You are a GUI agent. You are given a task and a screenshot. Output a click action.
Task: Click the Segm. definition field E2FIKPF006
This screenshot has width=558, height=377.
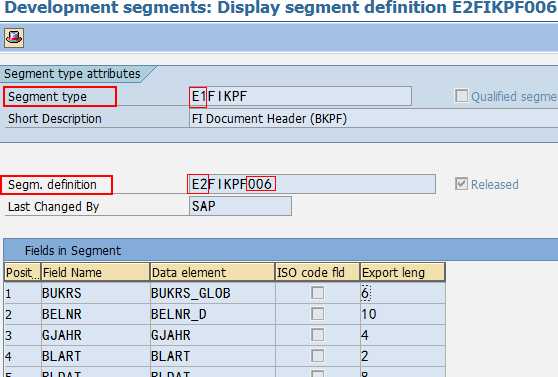(x=312, y=184)
